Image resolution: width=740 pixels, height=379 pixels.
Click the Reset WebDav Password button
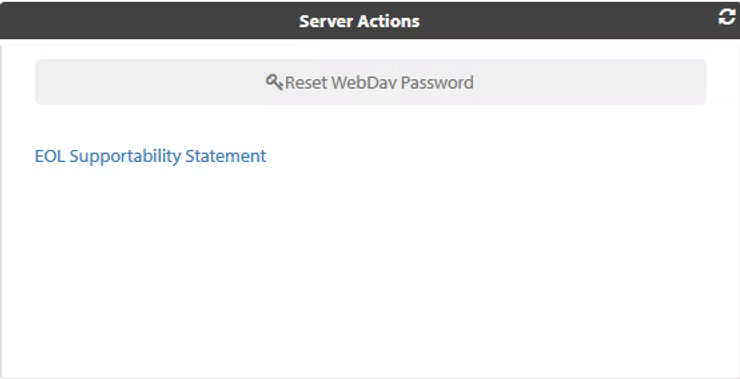370,82
